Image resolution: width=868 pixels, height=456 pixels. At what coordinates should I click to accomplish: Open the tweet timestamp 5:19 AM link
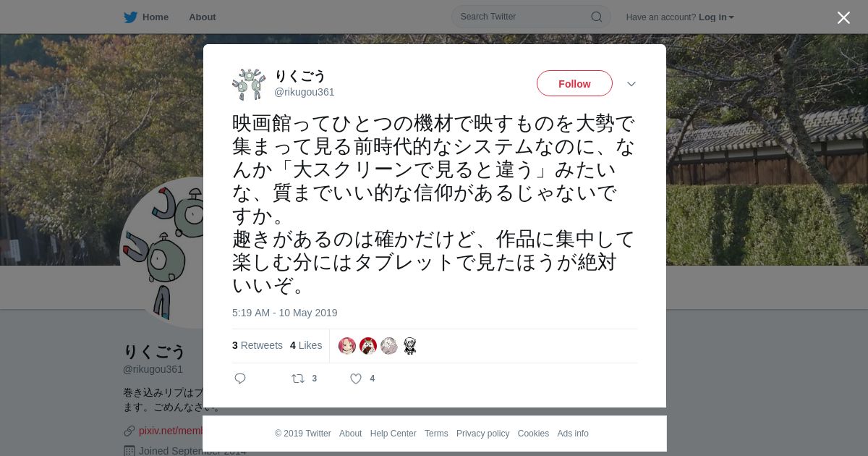(284, 313)
